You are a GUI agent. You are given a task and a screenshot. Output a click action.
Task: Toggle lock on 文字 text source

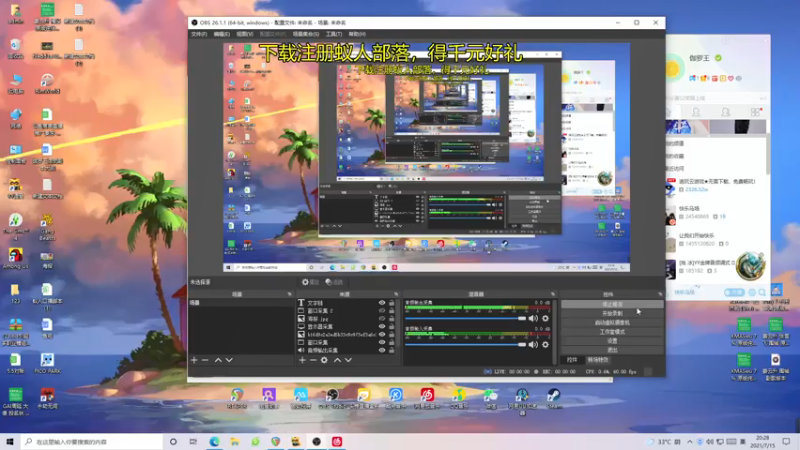392,303
